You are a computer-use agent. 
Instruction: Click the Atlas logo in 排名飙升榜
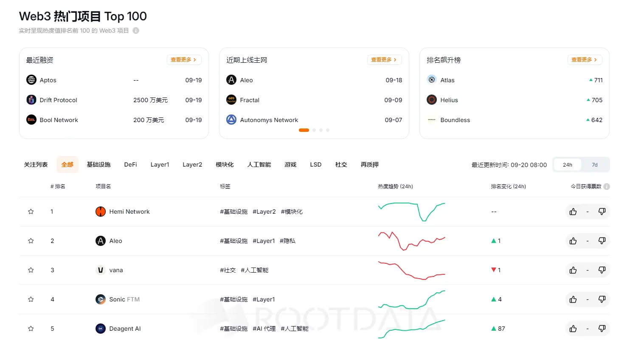pyautogui.click(x=432, y=80)
